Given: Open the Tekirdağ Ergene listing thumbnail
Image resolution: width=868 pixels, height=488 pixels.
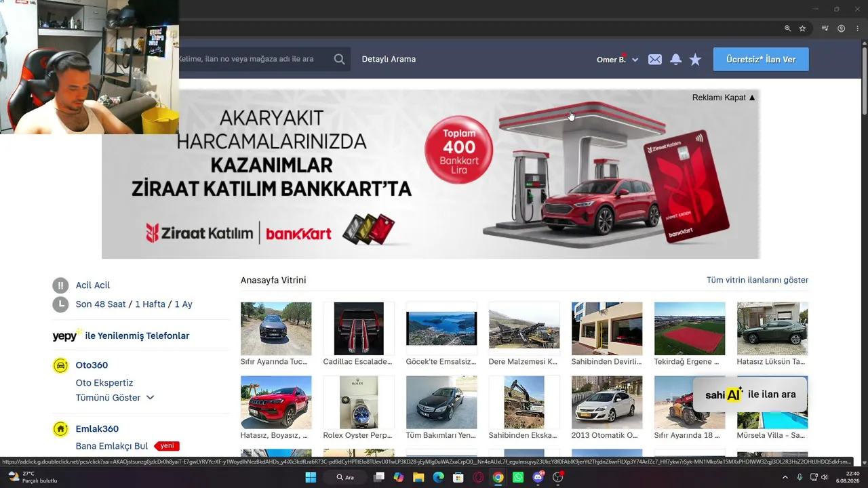Looking at the screenshot, I should click(690, 329).
